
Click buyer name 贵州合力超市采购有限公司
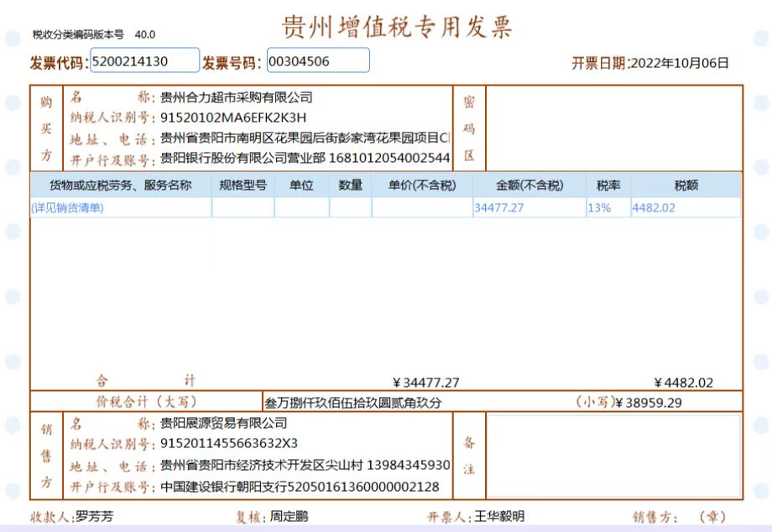[x=236, y=98]
